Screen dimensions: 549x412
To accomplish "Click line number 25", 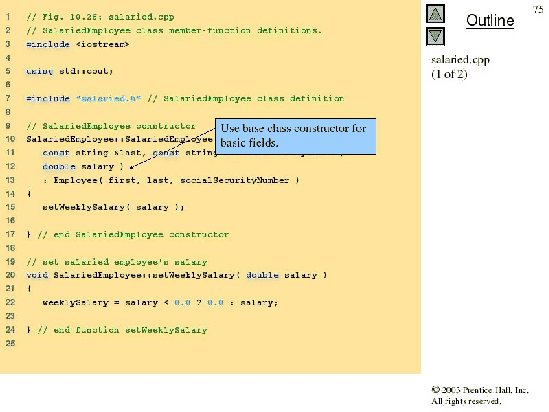I will (10, 343).
